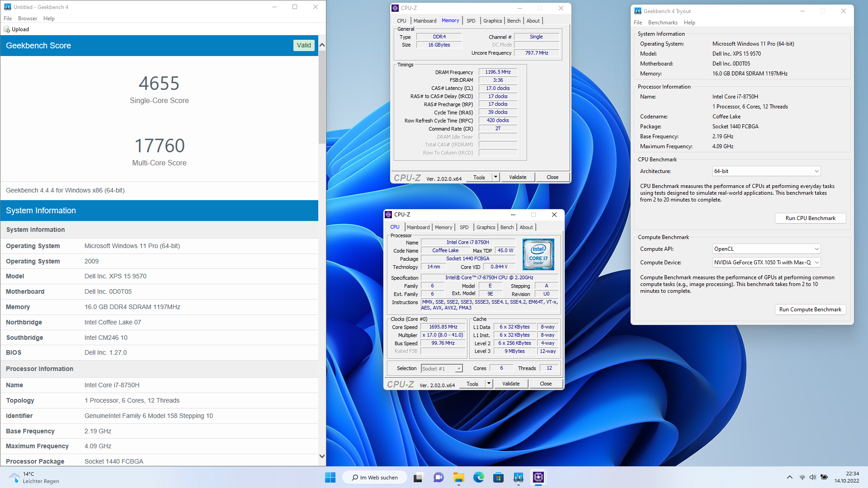The image size is (868, 488).
Task: Open Help menu in Untitled Geekbench window
Action: click(x=49, y=19)
